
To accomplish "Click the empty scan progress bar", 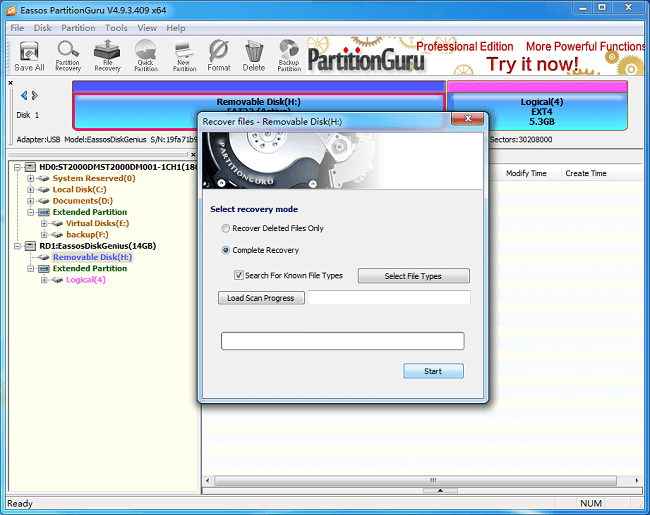I will (x=342, y=341).
